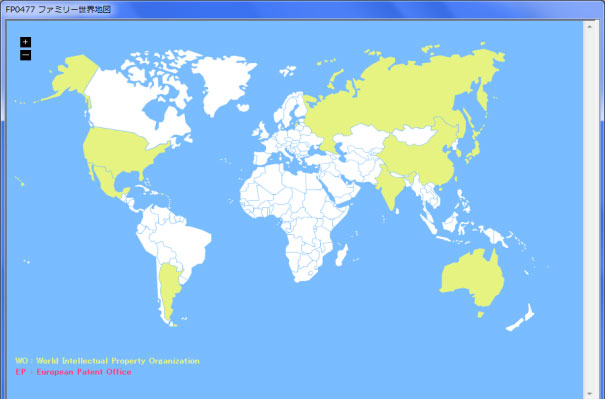Viewport: 605px width, 399px height.
Task: Click the WO World Intellectual Property Organization legend
Action: [x=107, y=361]
